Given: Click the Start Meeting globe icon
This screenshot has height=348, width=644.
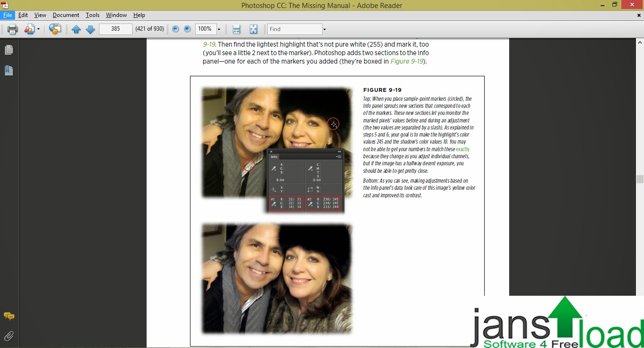Looking at the screenshot, I should tap(55, 29).
